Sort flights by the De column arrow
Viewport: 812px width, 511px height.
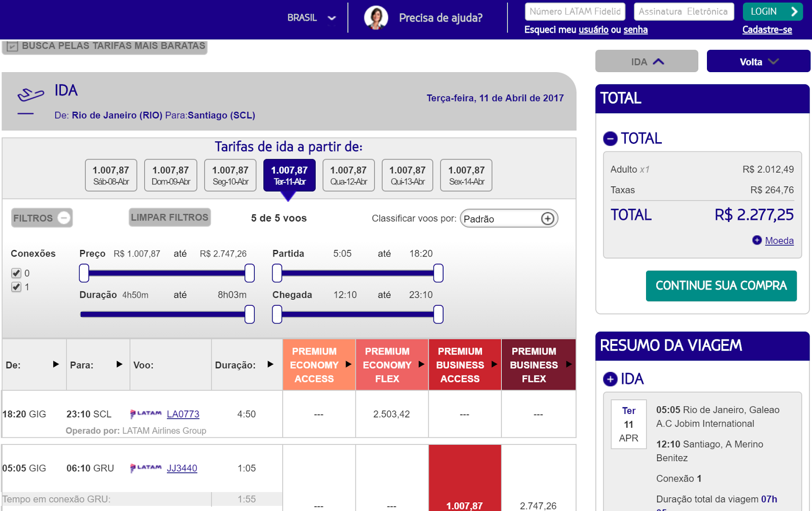coord(56,364)
